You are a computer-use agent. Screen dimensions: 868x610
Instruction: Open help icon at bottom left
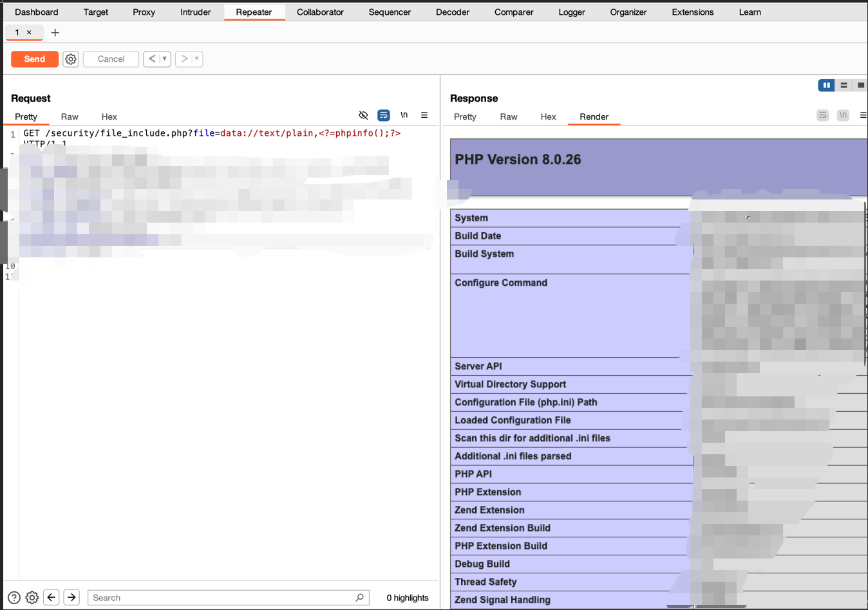14,598
